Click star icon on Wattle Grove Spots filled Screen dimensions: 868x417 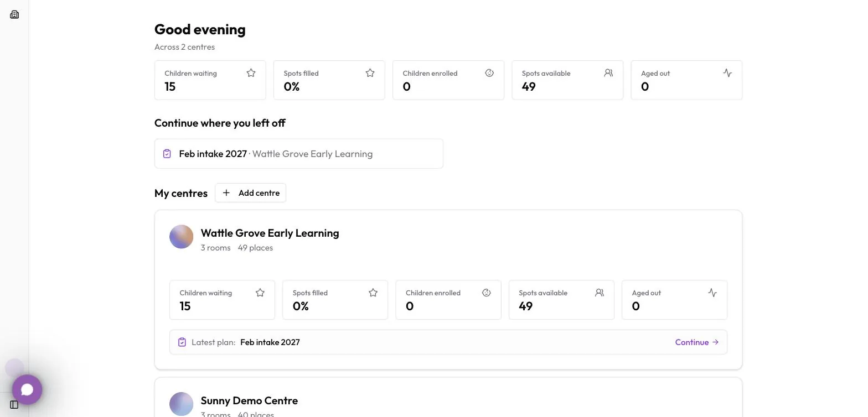tap(373, 293)
